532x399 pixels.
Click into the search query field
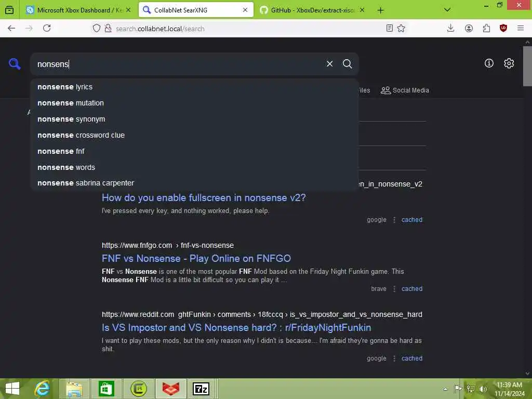(177, 64)
